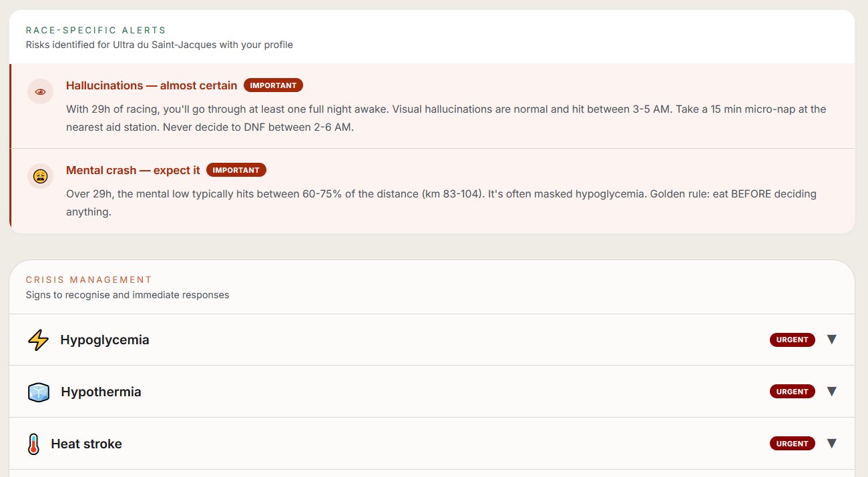Click the eye icon beside Hallucinations alert

click(x=40, y=91)
